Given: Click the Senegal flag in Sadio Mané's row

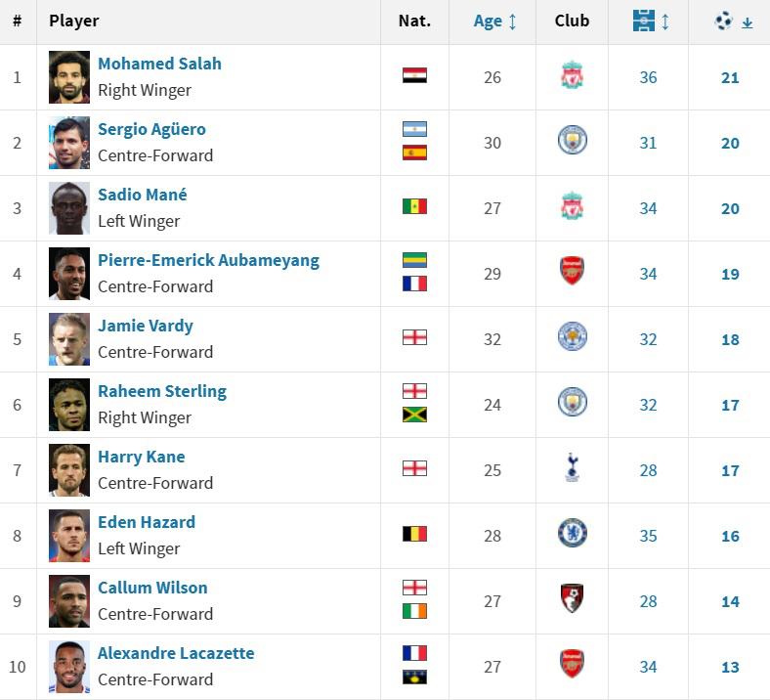Looking at the screenshot, I should click(x=414, y=206).
